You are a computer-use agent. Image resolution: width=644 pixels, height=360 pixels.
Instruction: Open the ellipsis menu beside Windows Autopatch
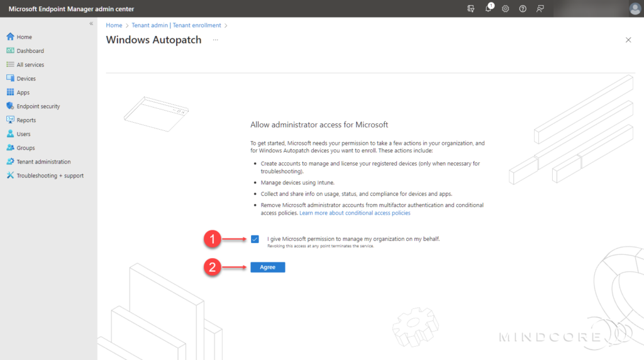tap(215, 40)
